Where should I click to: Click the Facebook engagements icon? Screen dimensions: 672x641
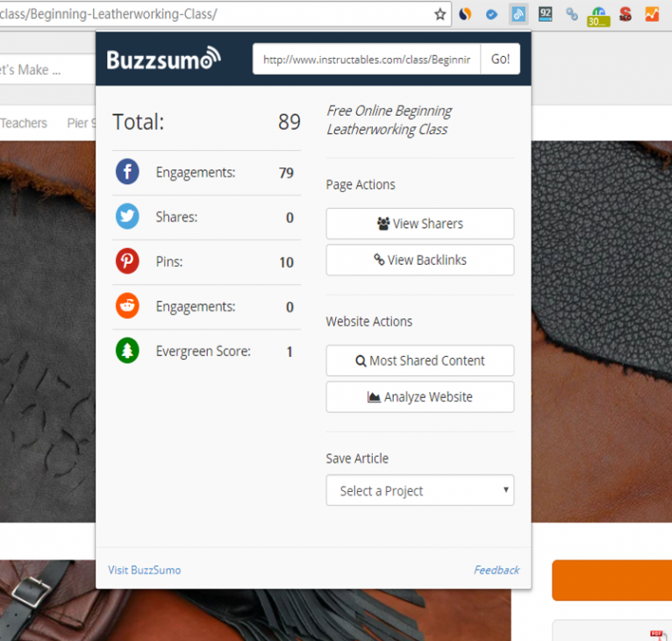coord(127,173)
